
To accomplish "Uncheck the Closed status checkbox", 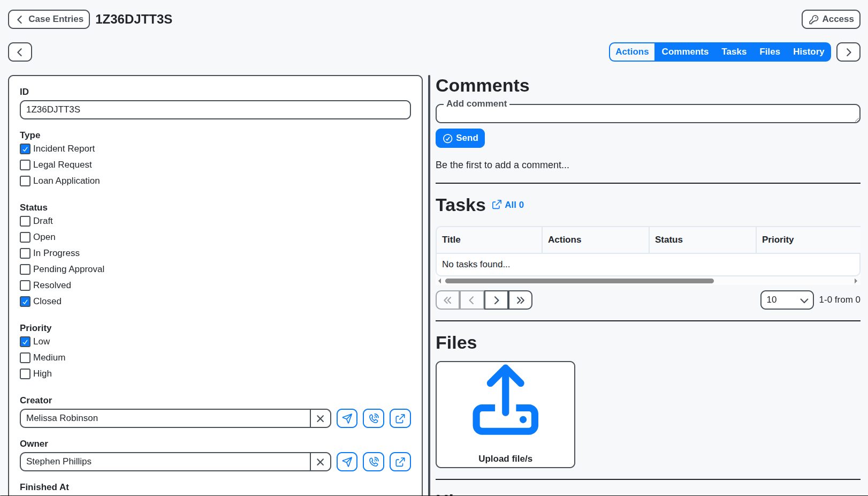I will 25,302.
